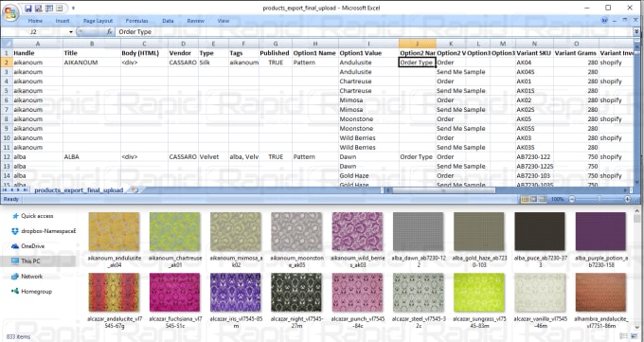Screen dimensions: 644x342
Task: Click the Variant SKU header cell
Action: pyautogui.click(x=534, y=53)
